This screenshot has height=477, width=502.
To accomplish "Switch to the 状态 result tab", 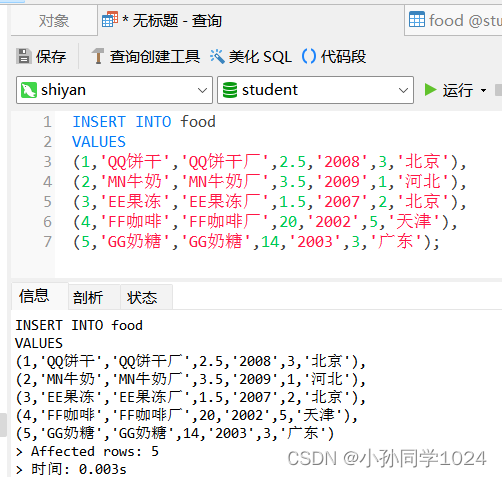I will [146, 297].
